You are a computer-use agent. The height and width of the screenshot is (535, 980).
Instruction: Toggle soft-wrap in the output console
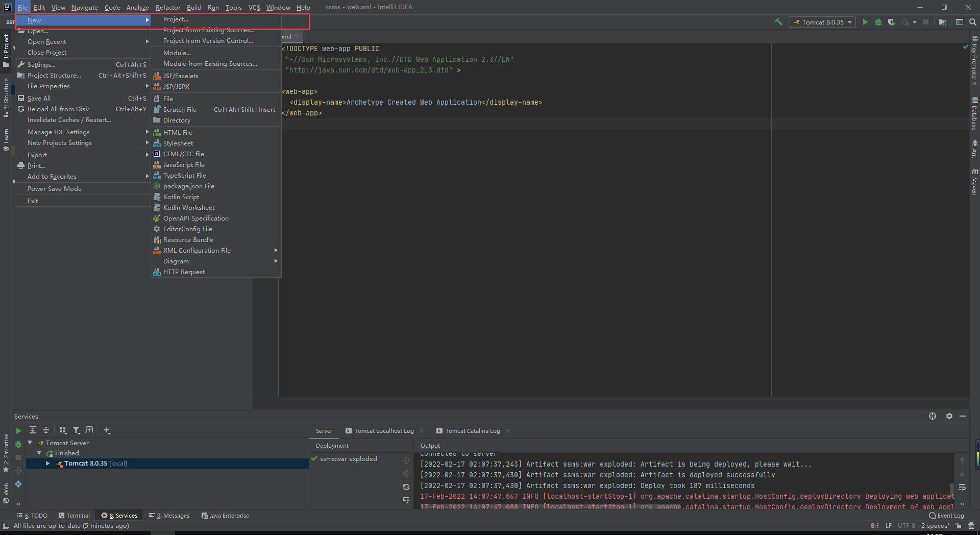[x=962, y=487]
